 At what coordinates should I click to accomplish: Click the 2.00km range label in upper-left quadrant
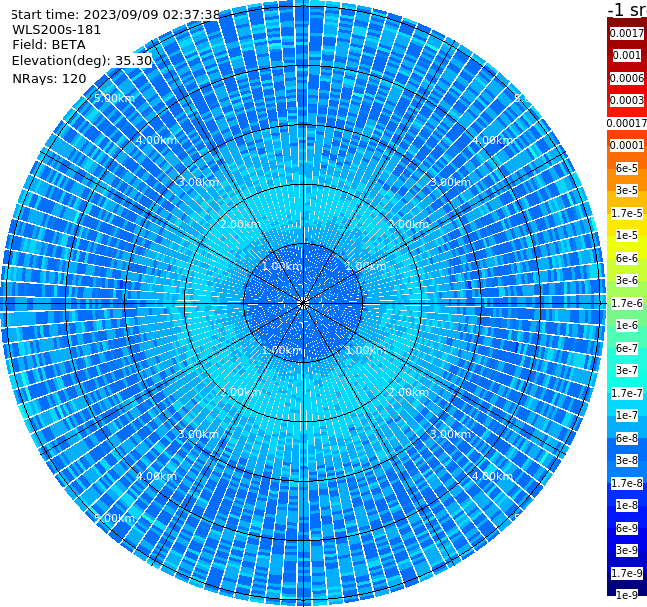240,224
